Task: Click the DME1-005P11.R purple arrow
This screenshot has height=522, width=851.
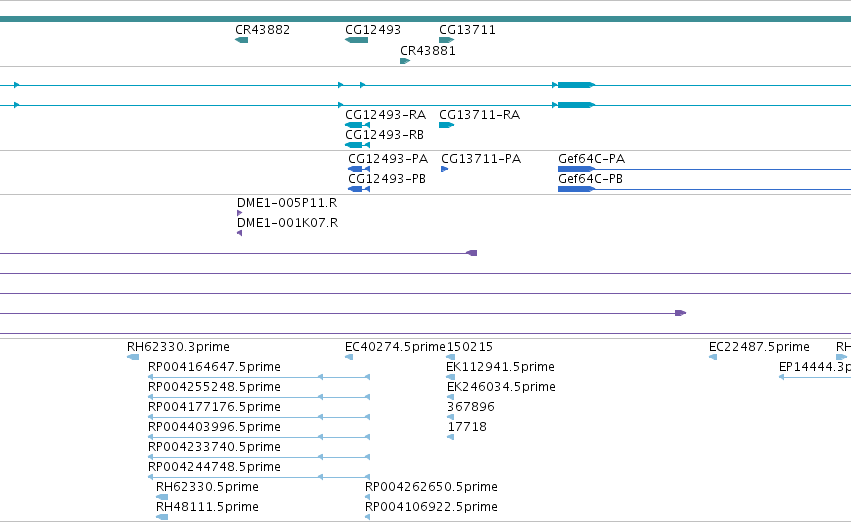Action: [239, 213]
